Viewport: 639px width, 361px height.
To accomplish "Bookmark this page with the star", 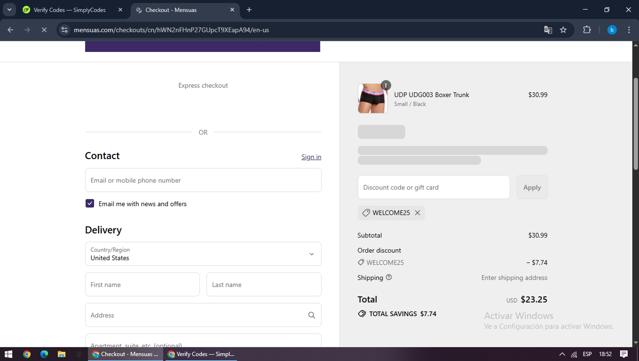I will pyautogui.click(x=563, y=30).
